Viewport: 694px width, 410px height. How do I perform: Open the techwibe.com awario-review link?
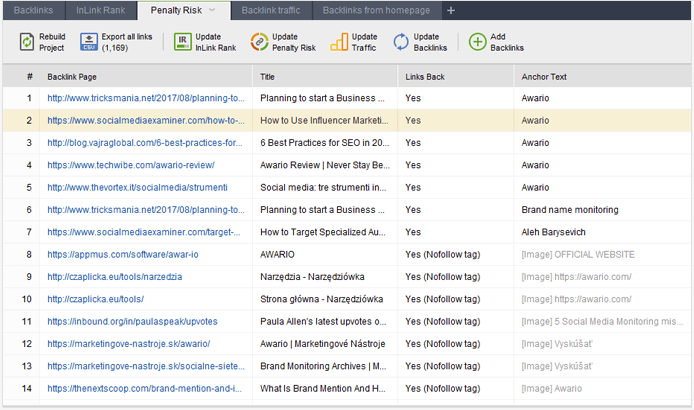(131, 165)
